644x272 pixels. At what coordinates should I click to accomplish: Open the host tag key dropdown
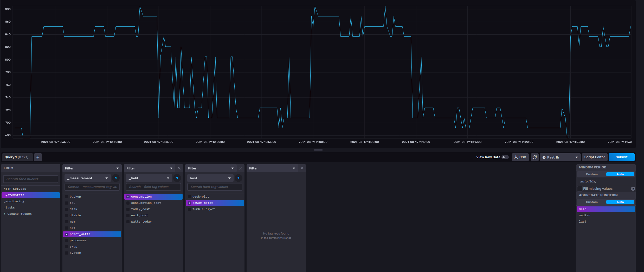(210, 178)
